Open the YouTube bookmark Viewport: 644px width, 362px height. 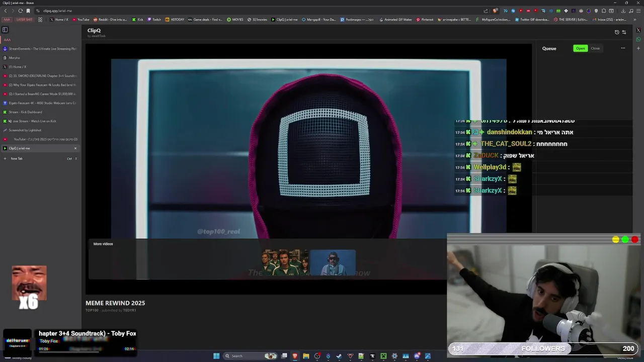pos(81,20)
